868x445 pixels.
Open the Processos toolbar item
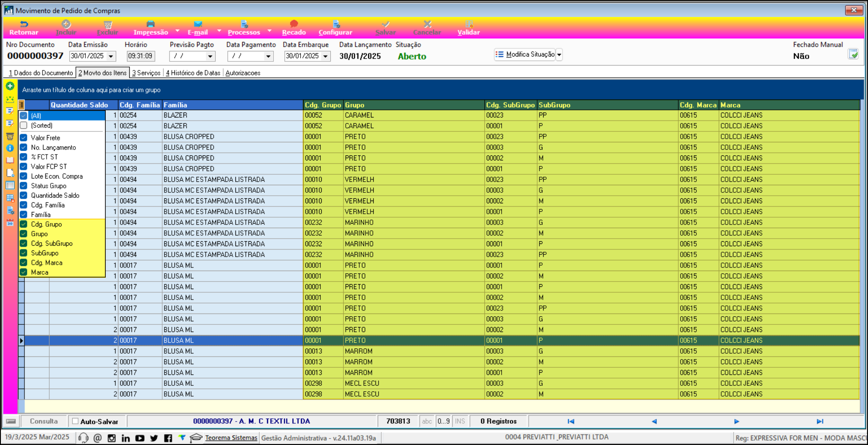click(x=244, y=28)
